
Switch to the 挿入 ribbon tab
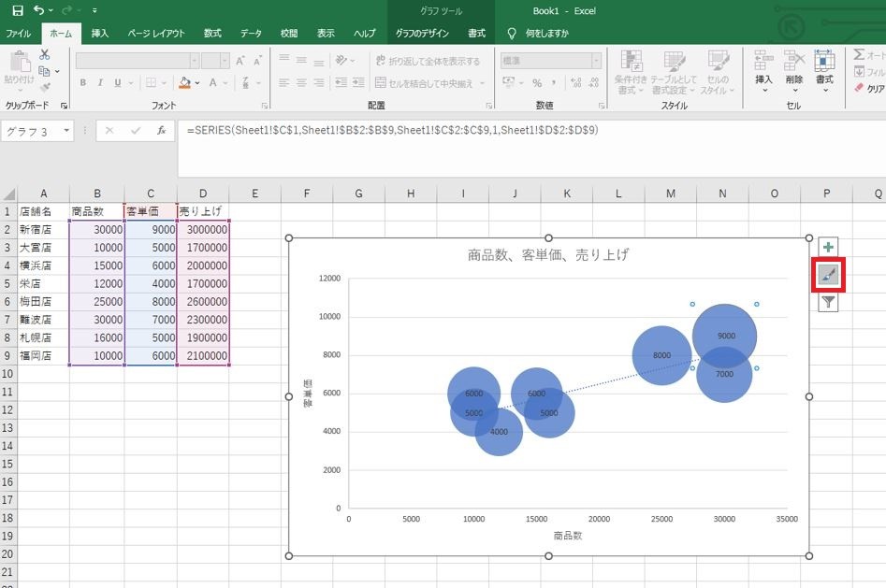pos(99,34)
